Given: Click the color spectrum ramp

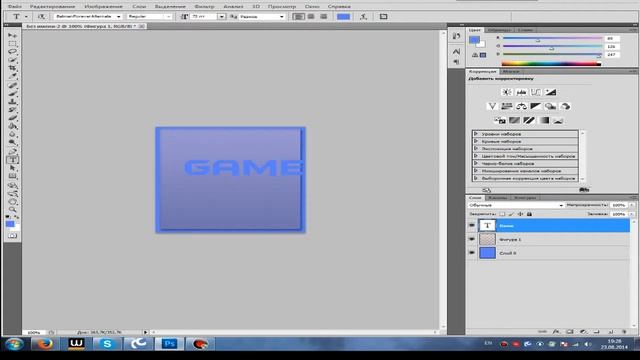Looking at the screenshot, I should click(551, 63).
